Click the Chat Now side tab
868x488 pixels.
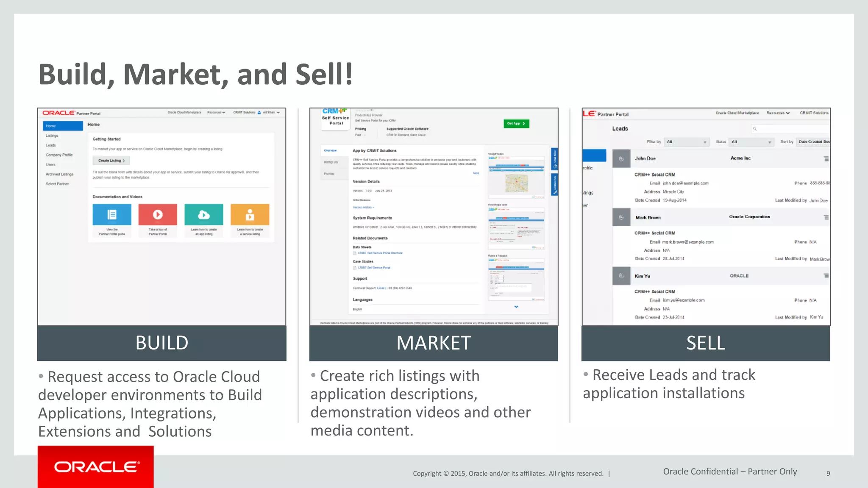[554, 159]
